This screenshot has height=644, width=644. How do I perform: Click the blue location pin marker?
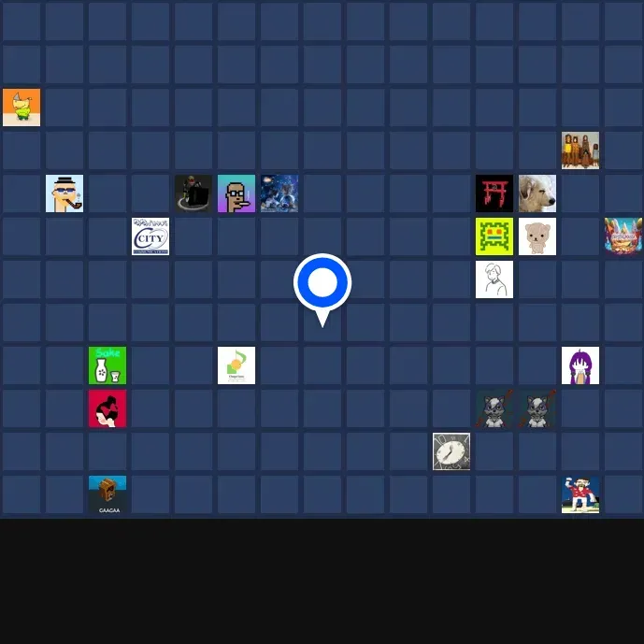(x=322, y=282)
